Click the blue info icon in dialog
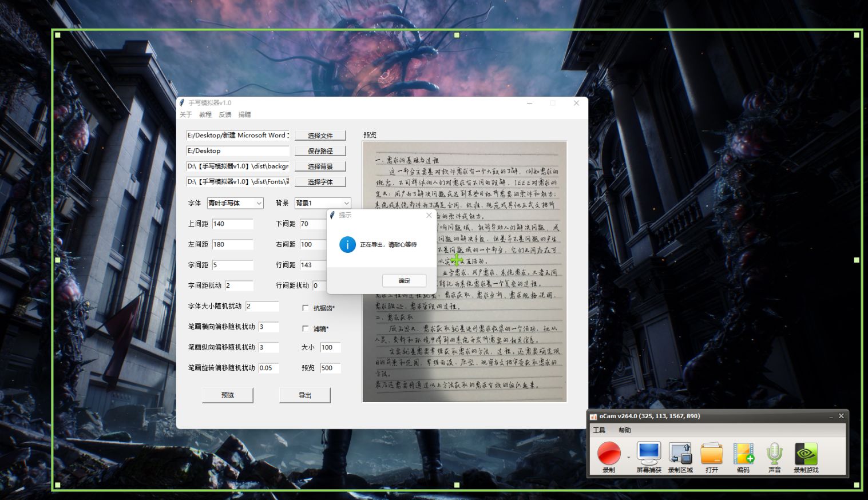This screenshot has height=500, width=868. click(x=347, y=244)
